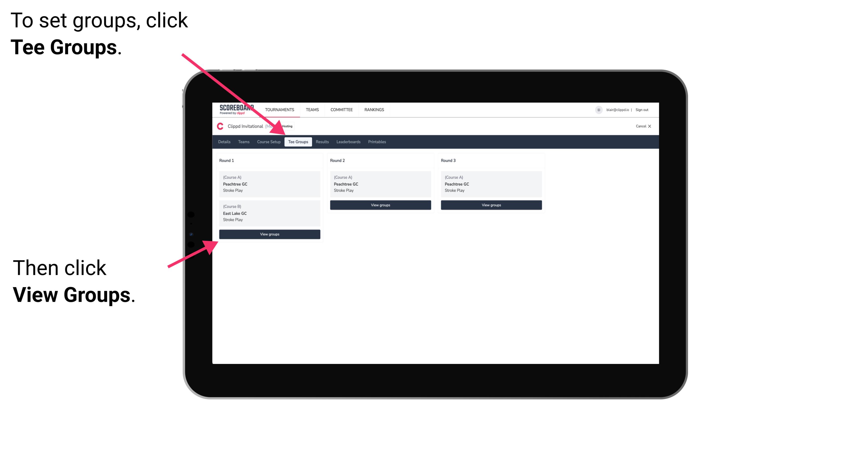The width and height of the screenshot is (868, 467).
Task: Click the Clippd logo icon
Action: pyautogui.click(x=220, y=126)
